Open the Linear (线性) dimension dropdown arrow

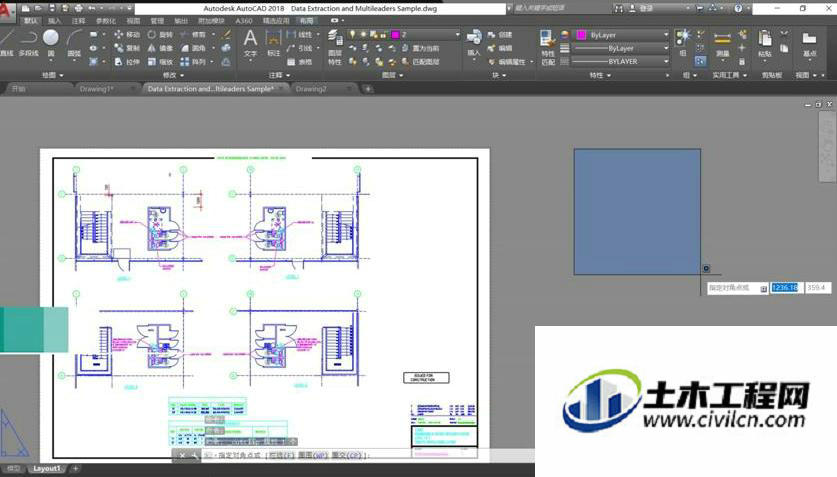[x=318, y=35]
